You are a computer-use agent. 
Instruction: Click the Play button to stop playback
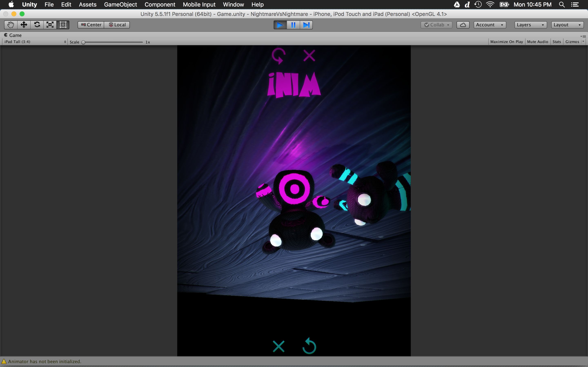coord(280,25)
